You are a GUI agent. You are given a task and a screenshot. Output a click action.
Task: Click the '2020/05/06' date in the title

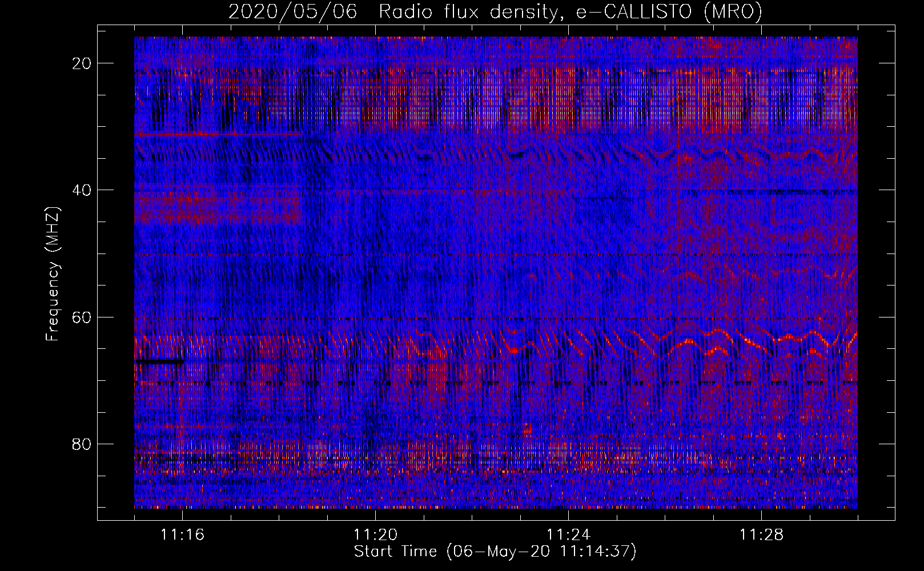click(293, 11)
